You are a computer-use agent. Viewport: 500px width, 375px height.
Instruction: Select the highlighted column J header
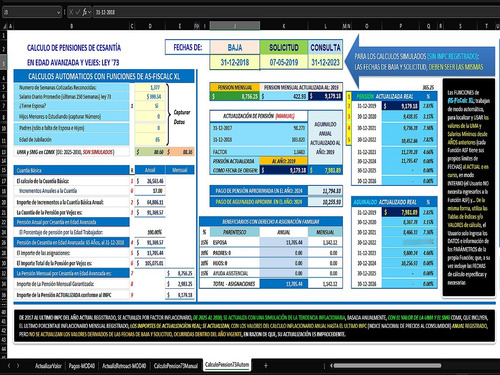[235, 26]
